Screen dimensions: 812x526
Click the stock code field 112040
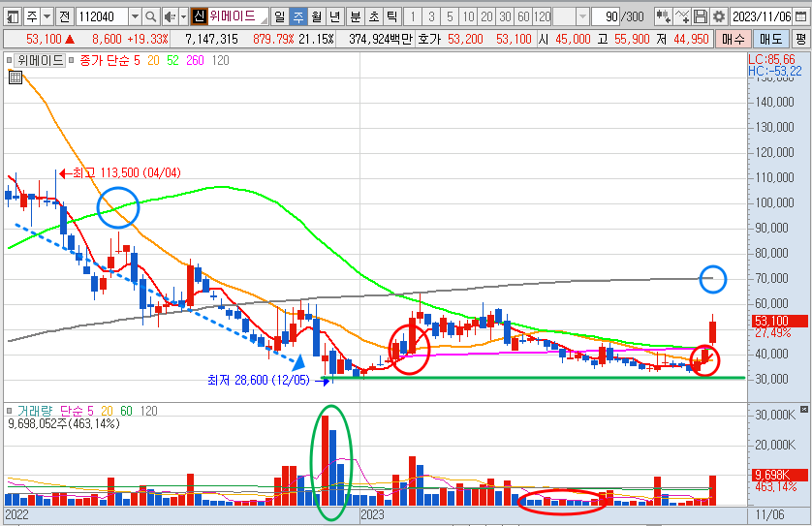(102, 17)
